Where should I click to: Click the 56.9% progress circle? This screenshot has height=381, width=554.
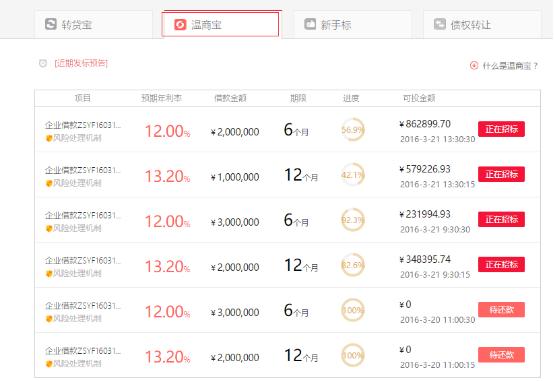(353, 130)
